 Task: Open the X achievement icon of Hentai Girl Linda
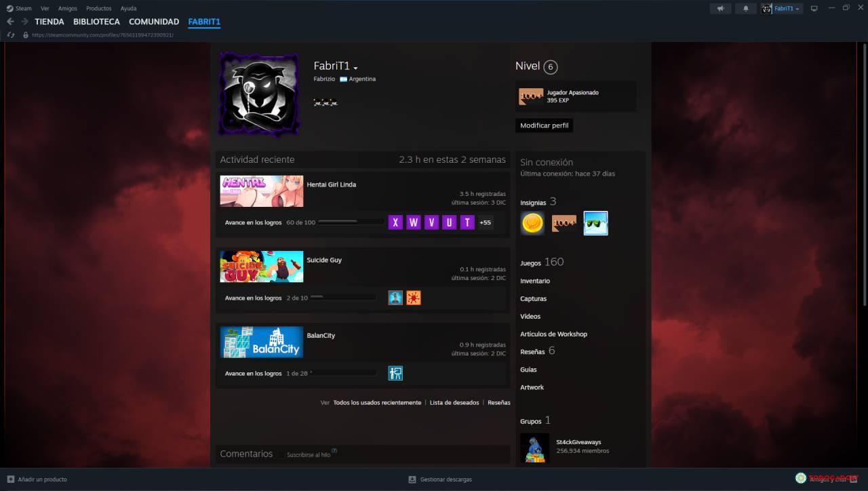pos(396,222)
